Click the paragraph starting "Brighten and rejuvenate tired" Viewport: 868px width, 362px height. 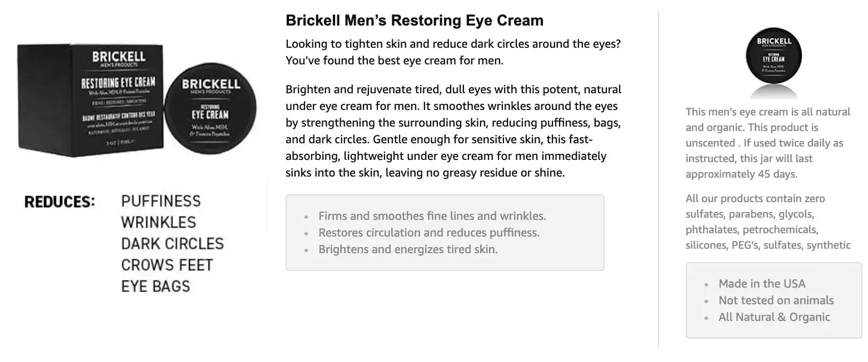(452, 131)
